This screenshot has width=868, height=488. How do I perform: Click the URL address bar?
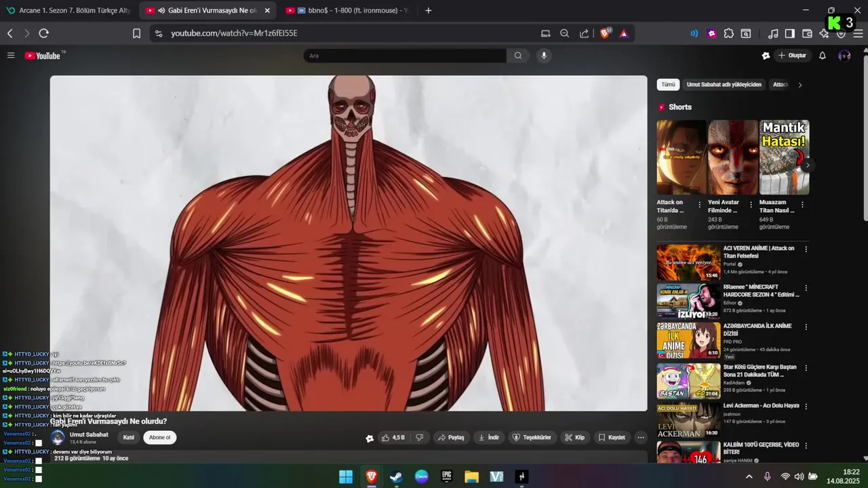click(x=353, y=33)
